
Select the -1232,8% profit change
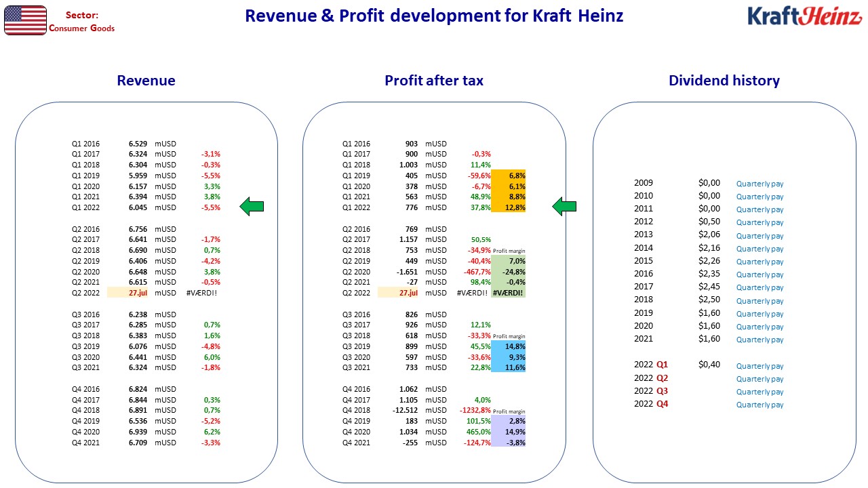[x=475, y=410]
